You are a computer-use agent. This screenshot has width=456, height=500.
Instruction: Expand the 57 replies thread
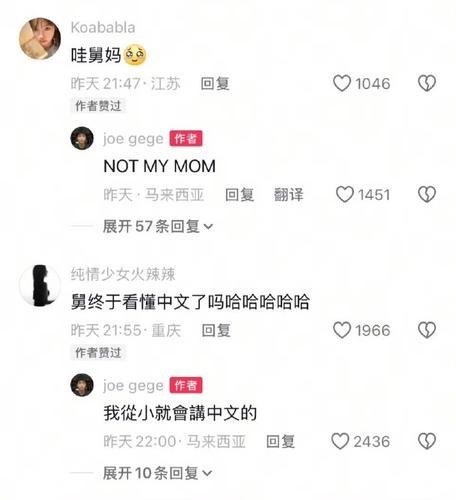click(x=158, y=227)
